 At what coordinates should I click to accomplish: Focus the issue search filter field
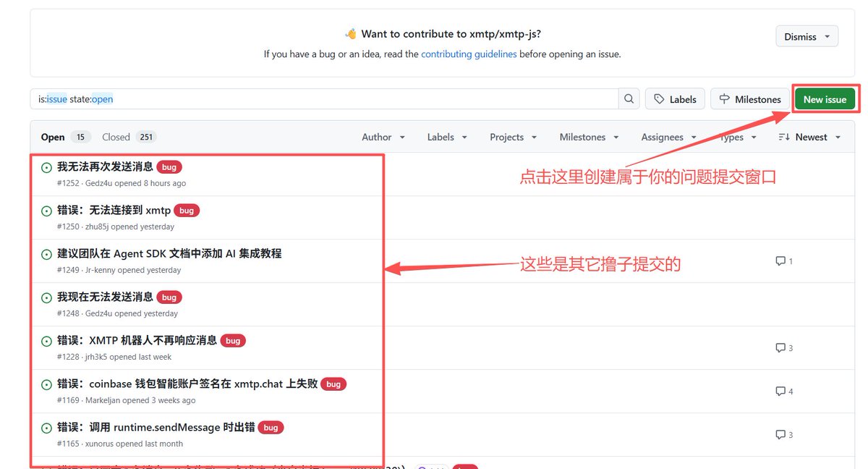click(x=324, y=99)
